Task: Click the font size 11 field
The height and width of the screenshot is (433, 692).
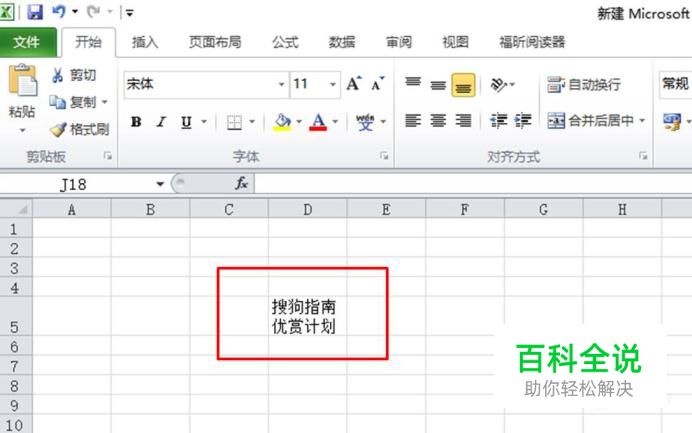Action: [x=308, y=84]
